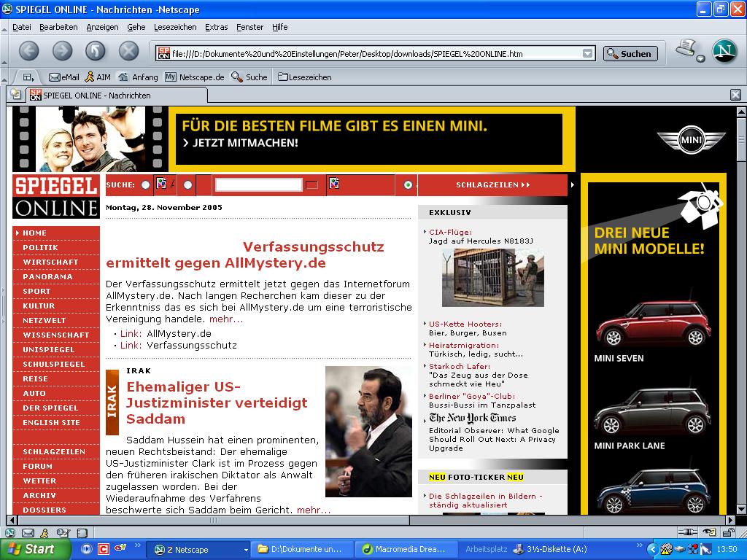747x560 pixels.
Task: Click the vertical scrollbar down arrow
Action: point(741,509)
